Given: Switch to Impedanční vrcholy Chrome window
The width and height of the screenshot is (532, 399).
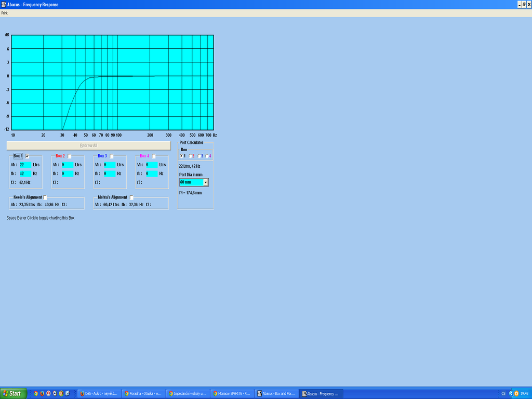Looking at the screenshot, I should tap(188, 394).
